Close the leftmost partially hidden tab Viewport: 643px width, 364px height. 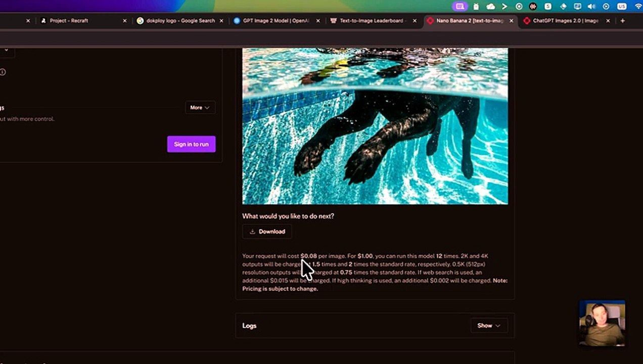[28, 21]
